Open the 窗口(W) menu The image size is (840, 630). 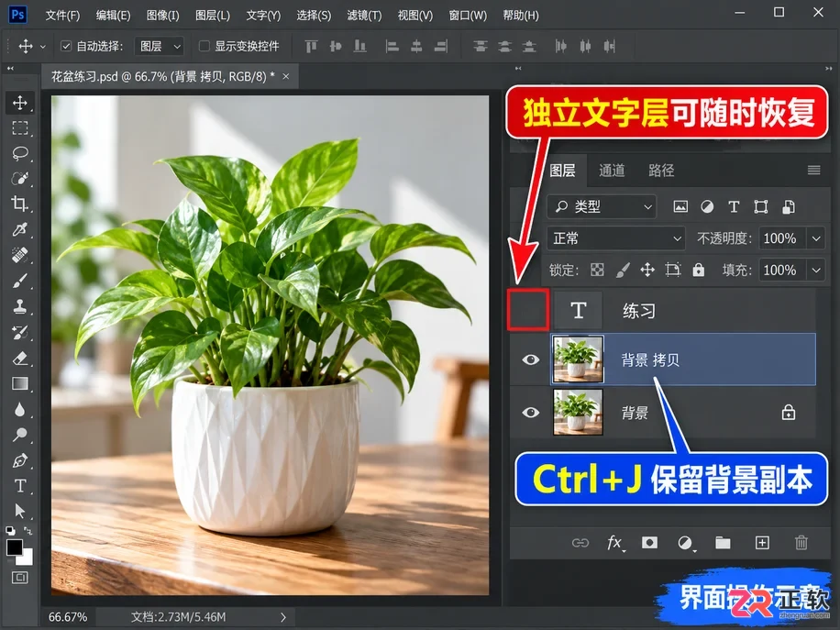(x=468, y=16)
